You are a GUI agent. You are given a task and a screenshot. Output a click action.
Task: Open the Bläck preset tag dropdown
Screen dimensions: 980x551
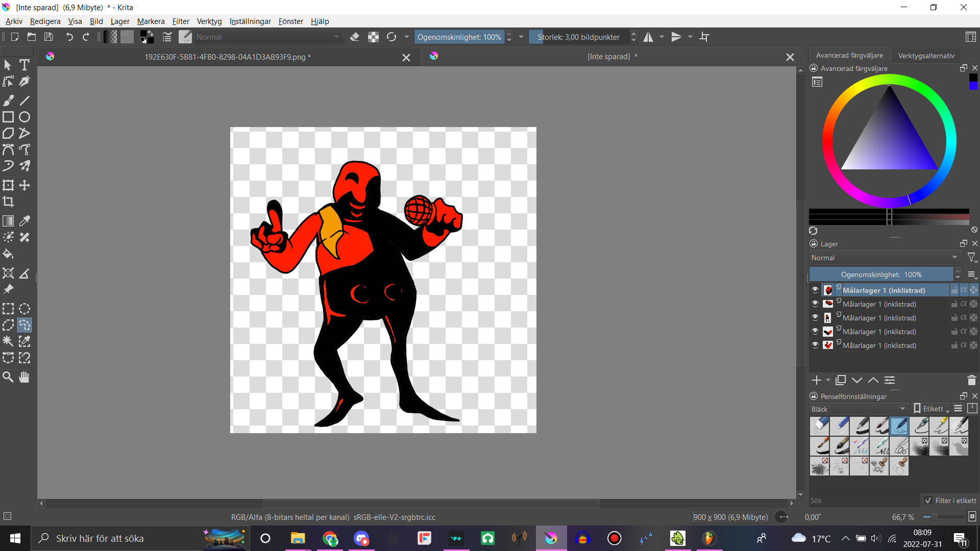859,409
